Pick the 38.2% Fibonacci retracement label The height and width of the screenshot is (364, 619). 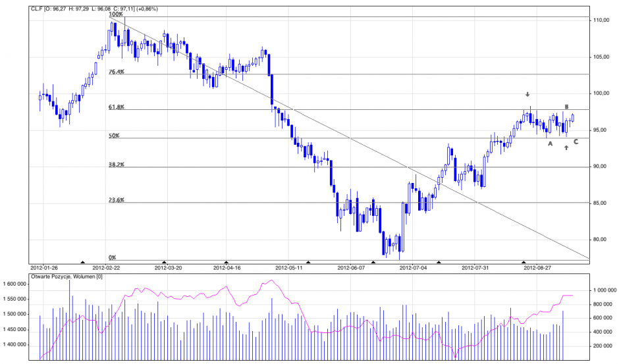117,165
